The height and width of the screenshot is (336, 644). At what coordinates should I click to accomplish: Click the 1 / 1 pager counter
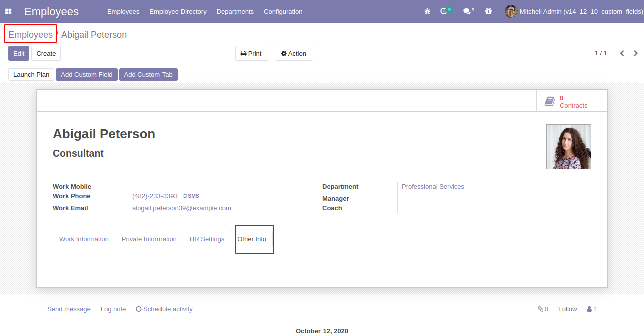pyautogui.click(x=601, y=53)
